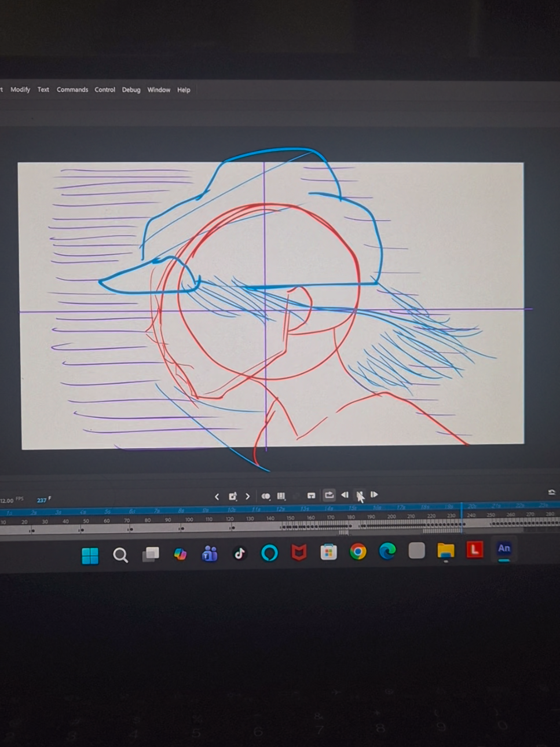Open the Commands menu
Image resolution: width=560 pixels, height=747 pixels.
click(x=72, y=90)
